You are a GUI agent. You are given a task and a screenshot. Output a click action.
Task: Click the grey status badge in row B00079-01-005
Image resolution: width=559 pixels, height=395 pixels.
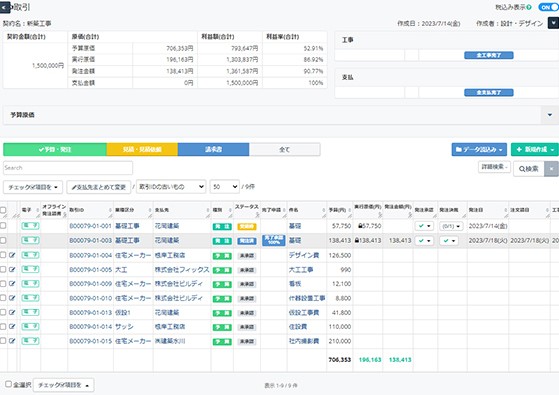[247, 270]
